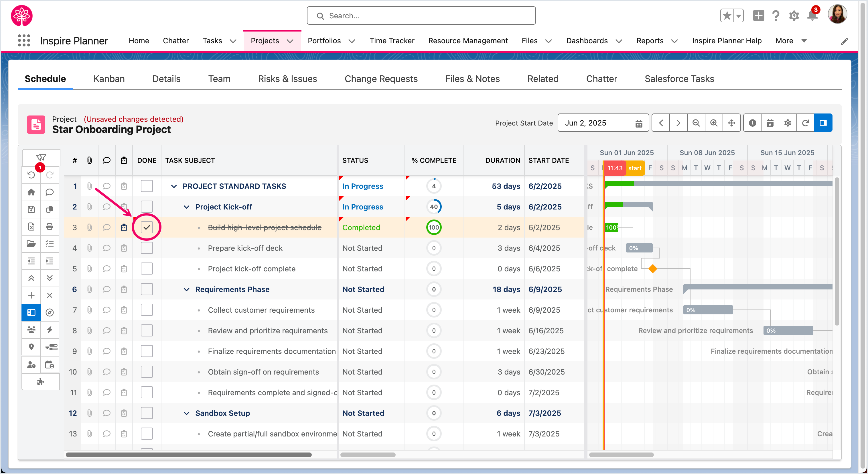Image resolution: width=868 pixels, height=474 pixels.
Task: Open the notifications bell
Action: (x=812, y=15)
